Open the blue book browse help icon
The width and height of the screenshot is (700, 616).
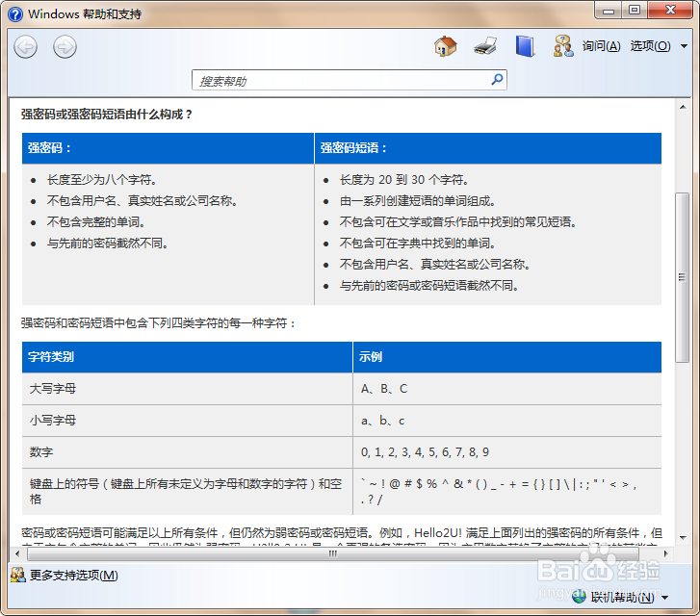pos(525,46)
